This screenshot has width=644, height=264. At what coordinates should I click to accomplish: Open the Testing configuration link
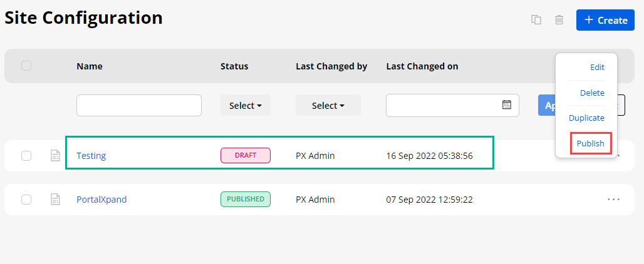[x=91, y=156]
